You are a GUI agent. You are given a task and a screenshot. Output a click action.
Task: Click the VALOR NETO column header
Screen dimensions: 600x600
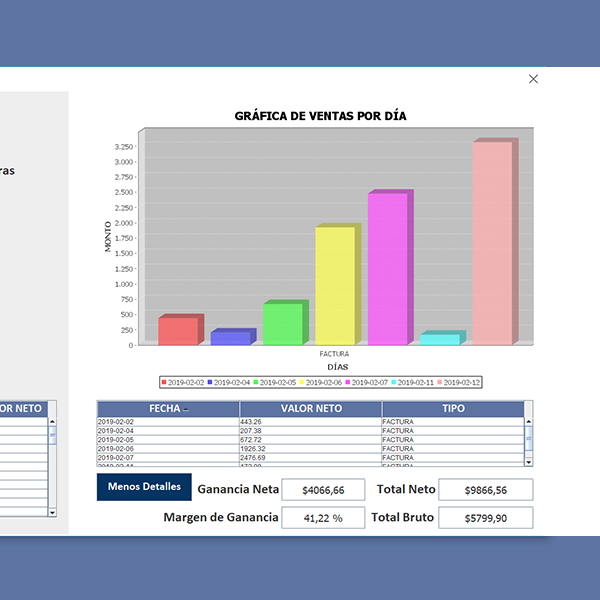tap(310, 409)
